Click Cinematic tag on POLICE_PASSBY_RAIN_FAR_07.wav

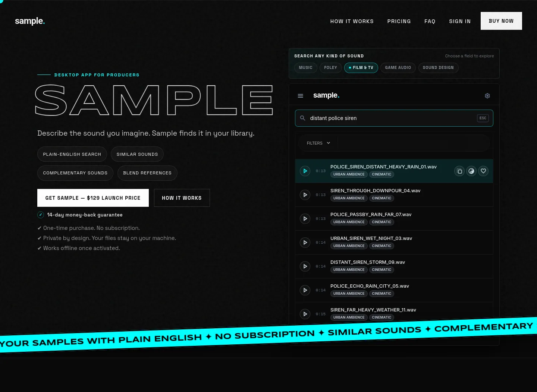[381, 222]
